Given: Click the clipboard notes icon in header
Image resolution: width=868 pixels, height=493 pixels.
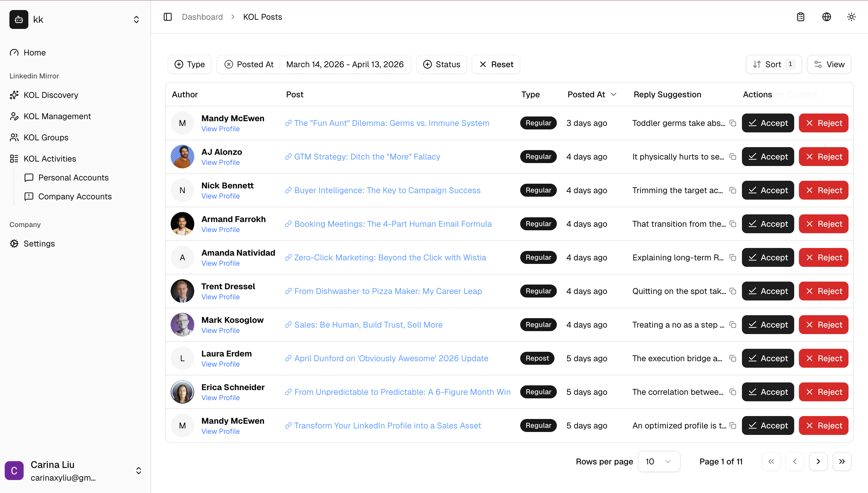Looking at the screenshot, I should pyautogui.click(x=801, y=17).
